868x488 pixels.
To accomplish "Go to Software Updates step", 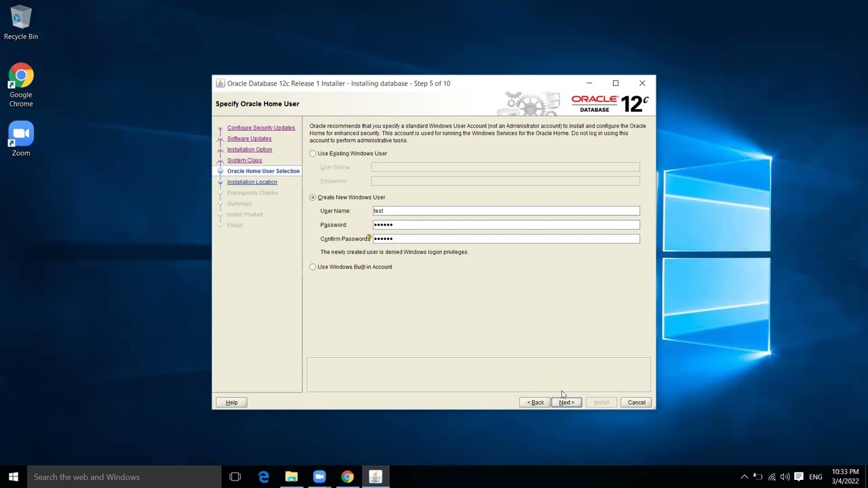I will coord(250,139).
